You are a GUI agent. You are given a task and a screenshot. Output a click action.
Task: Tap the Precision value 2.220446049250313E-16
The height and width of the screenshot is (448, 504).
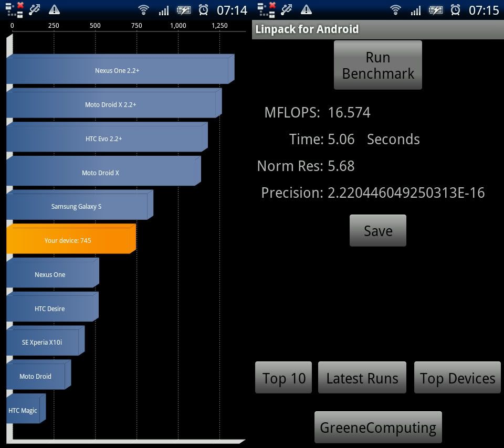coord(406,193)
